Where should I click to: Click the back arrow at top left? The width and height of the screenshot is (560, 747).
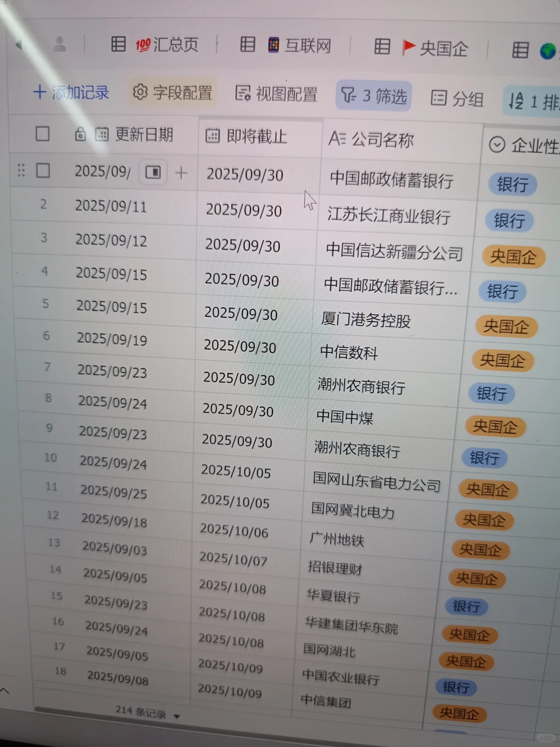pyautogui.click(x=19, y=45)
